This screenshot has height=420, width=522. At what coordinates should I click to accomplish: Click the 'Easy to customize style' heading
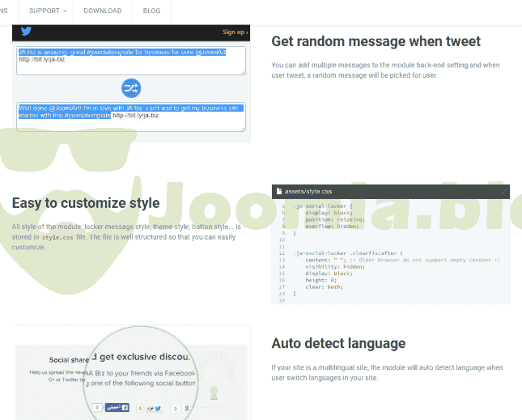click(x=86, y=202)
